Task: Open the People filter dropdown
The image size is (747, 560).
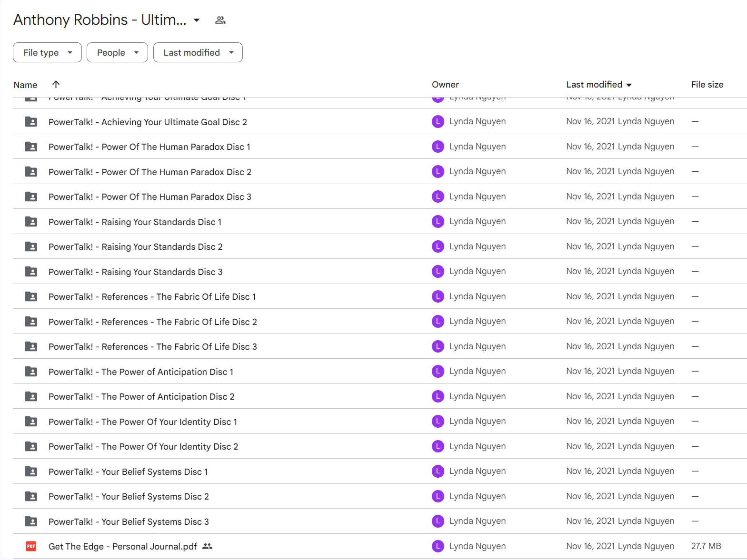Action: point(117,52)
